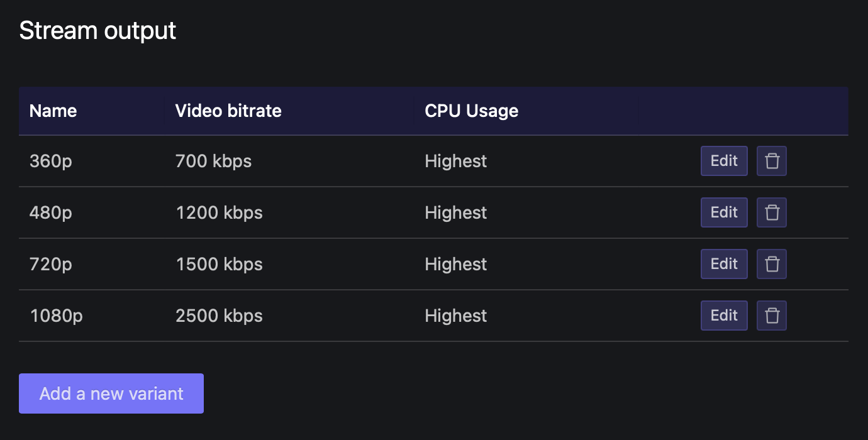Viewport: 868px width, 440px height.
Task: Edit the 720p stream variant
Action: point(724,264)
